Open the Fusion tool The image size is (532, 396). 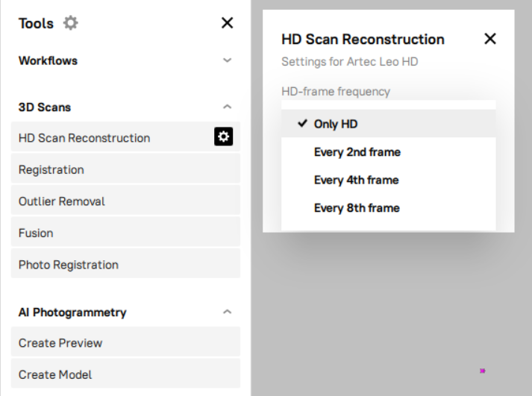(x=125, y=232)
